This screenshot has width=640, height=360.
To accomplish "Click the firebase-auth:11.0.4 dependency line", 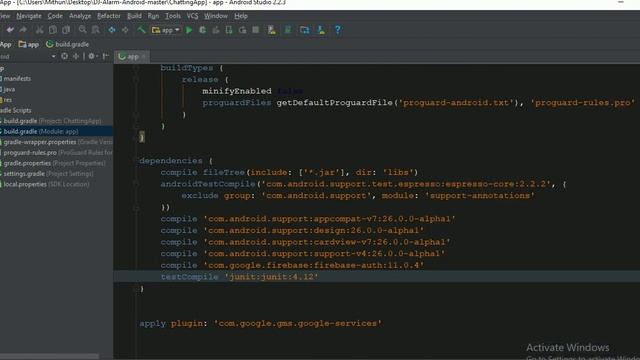I will 292,265.
